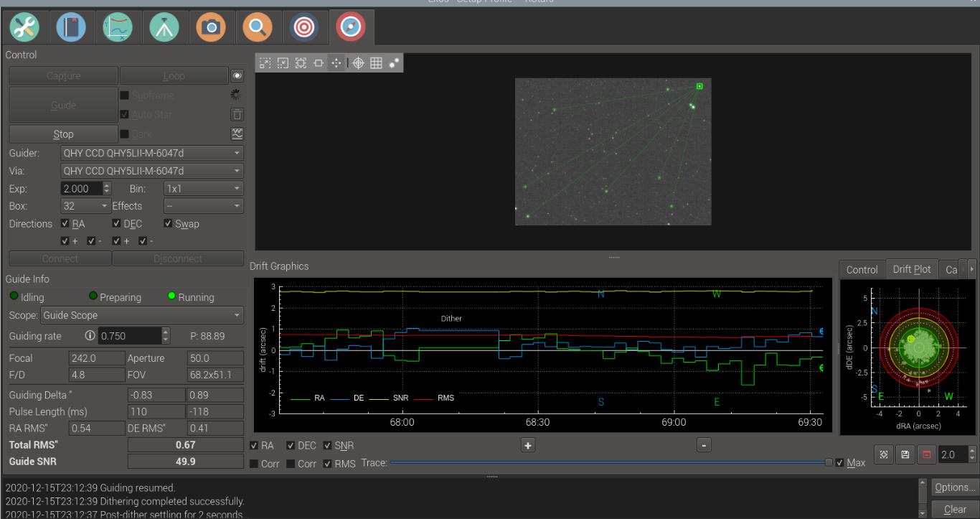Toggle the SNR graph checkbox

(x=328, y=446)
